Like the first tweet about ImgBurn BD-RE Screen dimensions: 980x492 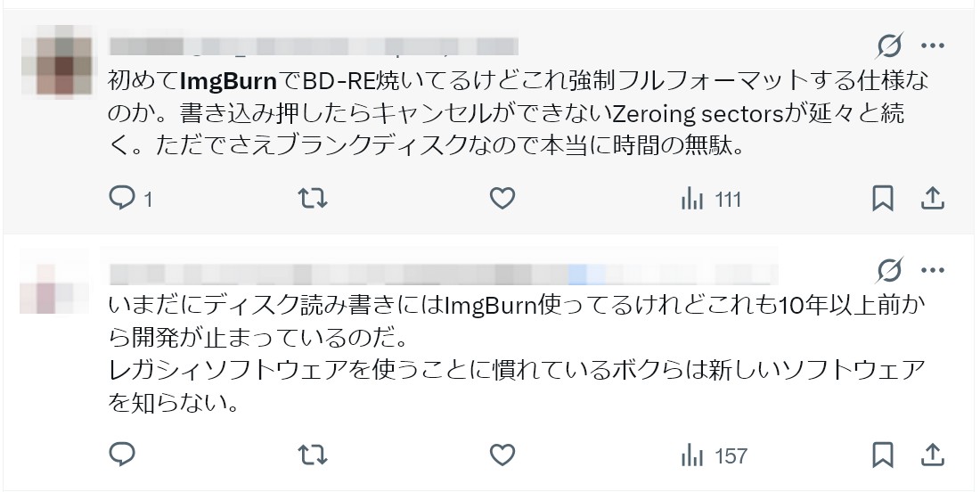pyautogui.click(x=502, y=199)
